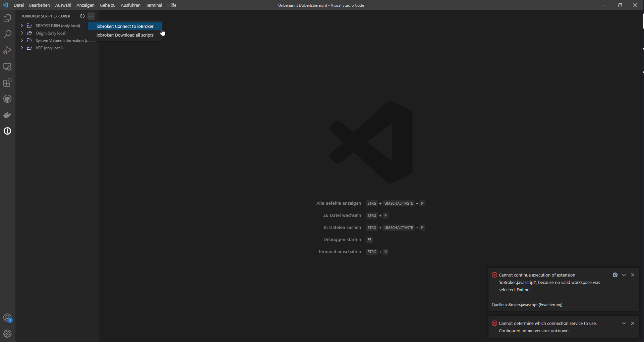The height and width of the screenshot is (342, 644).
Task: Open the Manage settings gear in activity bar
Action: click(x=7, y=334)
